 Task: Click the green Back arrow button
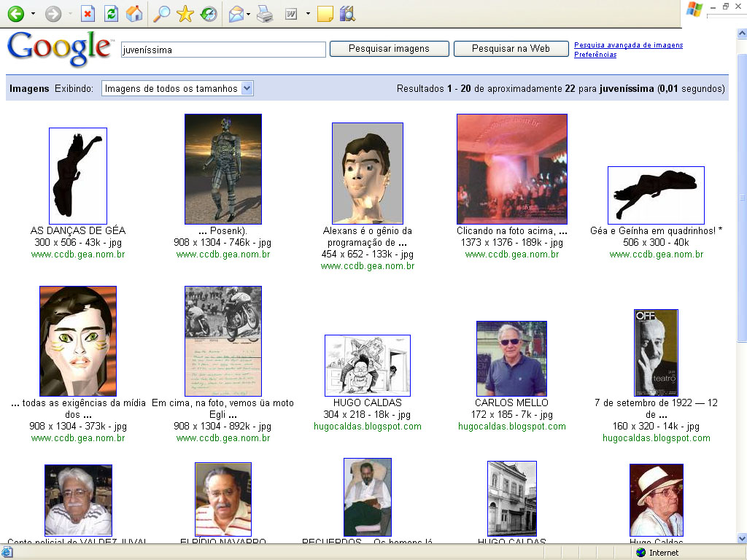pos(15,14)
